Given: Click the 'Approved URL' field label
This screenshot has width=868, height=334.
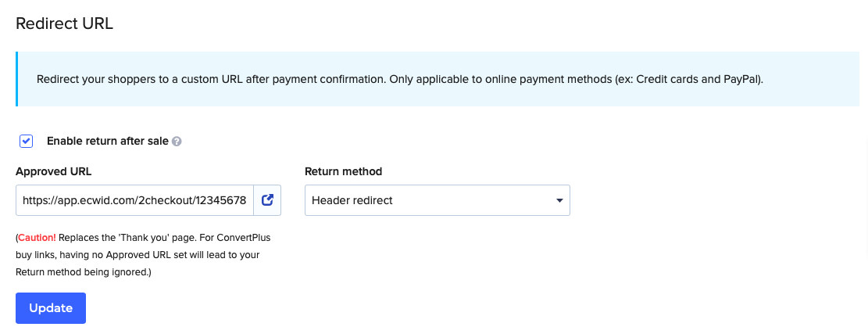Looking at the screenshot, I should [54, 172].
